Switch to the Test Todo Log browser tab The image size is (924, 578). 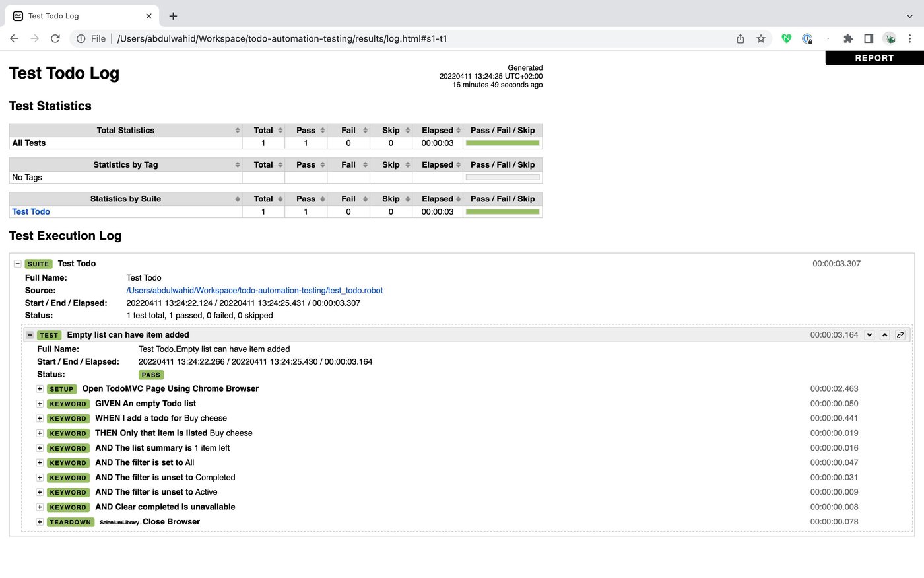pyautogui.click(x=73, y=15)
